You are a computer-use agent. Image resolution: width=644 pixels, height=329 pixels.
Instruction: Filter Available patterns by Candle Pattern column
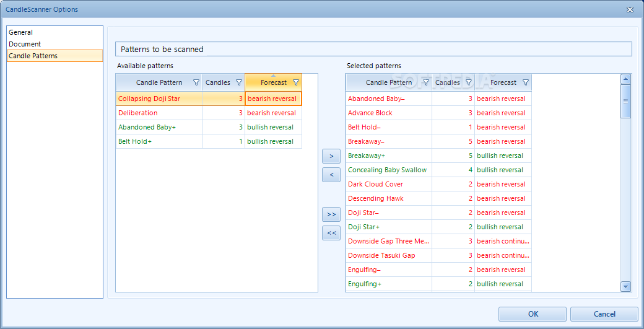[196, 82]
